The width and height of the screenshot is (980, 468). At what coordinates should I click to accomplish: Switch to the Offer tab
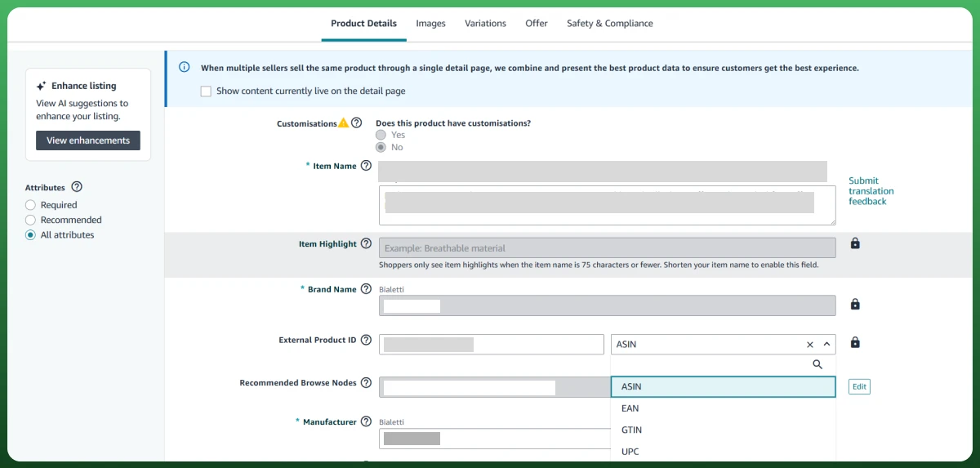coord(537,24)
